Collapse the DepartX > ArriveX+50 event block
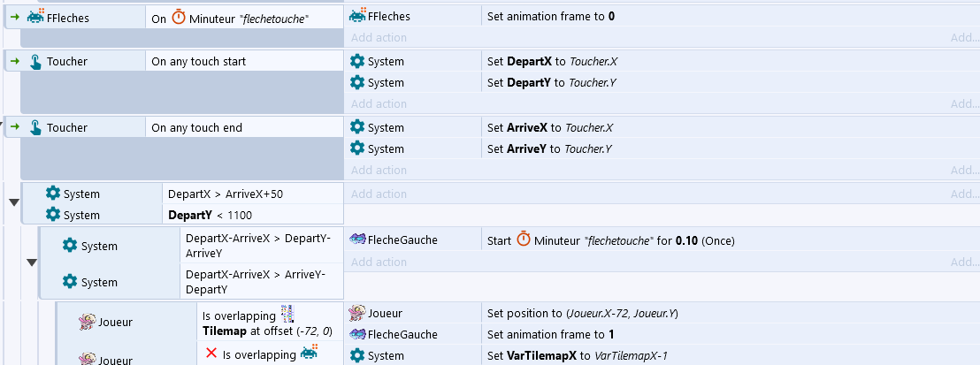 point(14,202)
